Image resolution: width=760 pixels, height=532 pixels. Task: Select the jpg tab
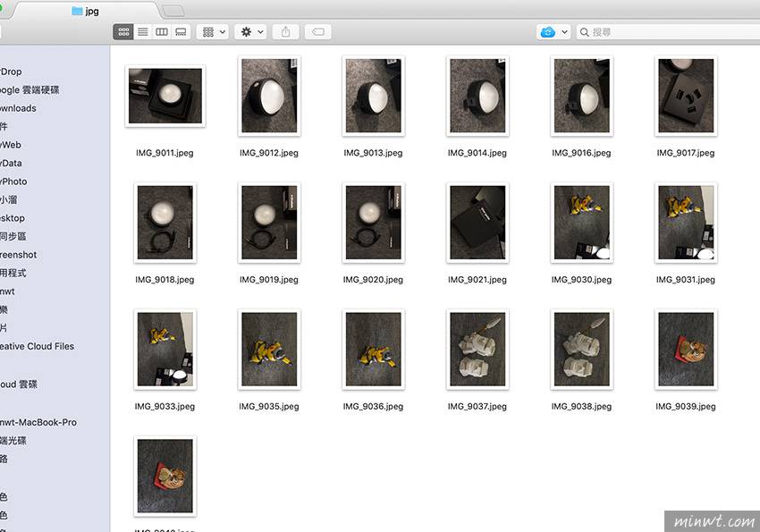85,12
